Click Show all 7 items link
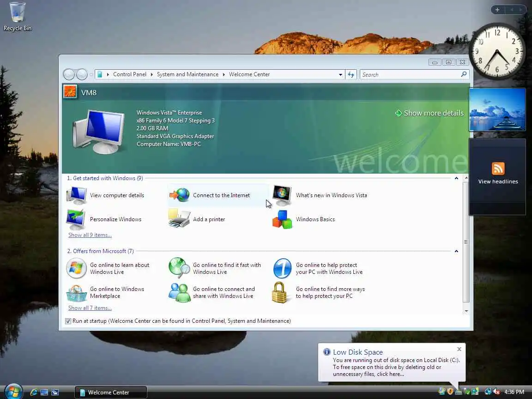This screenshot has height=399, width=532. tap(90, 308)
